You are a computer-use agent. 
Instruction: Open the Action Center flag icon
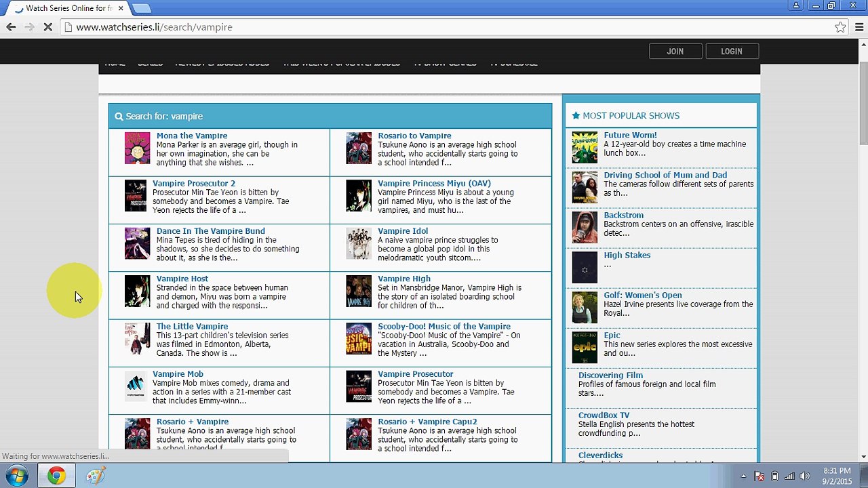(x=759, y=476)
